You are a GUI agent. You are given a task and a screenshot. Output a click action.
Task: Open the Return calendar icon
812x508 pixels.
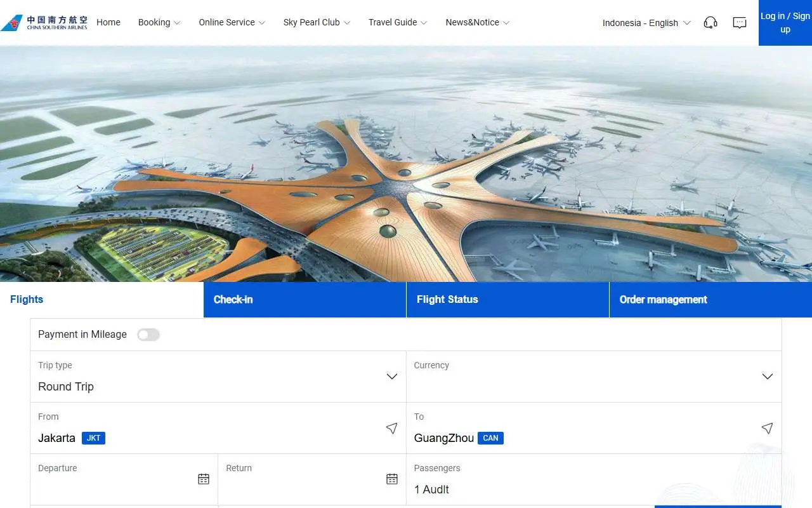[x=392, y=479]
